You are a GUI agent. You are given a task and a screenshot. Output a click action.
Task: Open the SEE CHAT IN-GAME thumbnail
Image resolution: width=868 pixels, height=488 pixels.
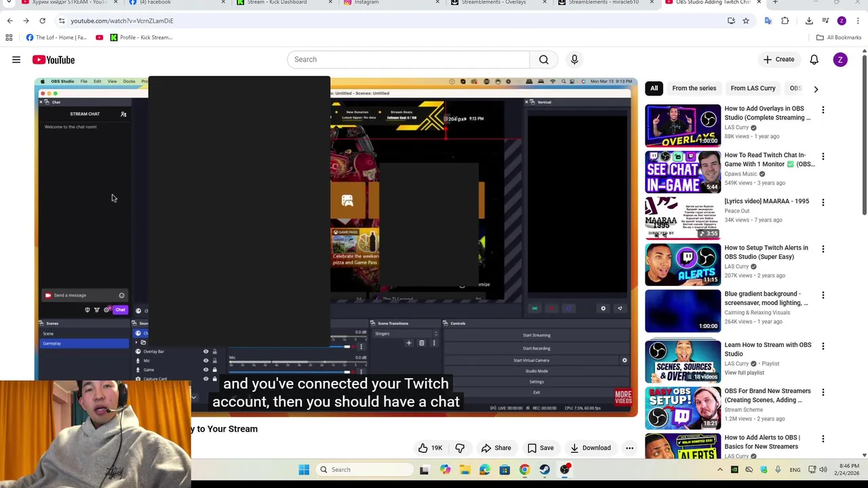[x=683, y=171]
